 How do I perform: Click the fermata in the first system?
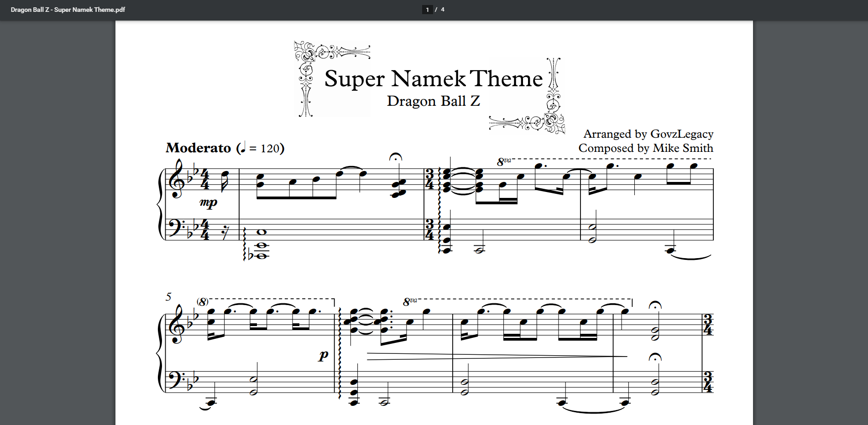tap(395, 157)
